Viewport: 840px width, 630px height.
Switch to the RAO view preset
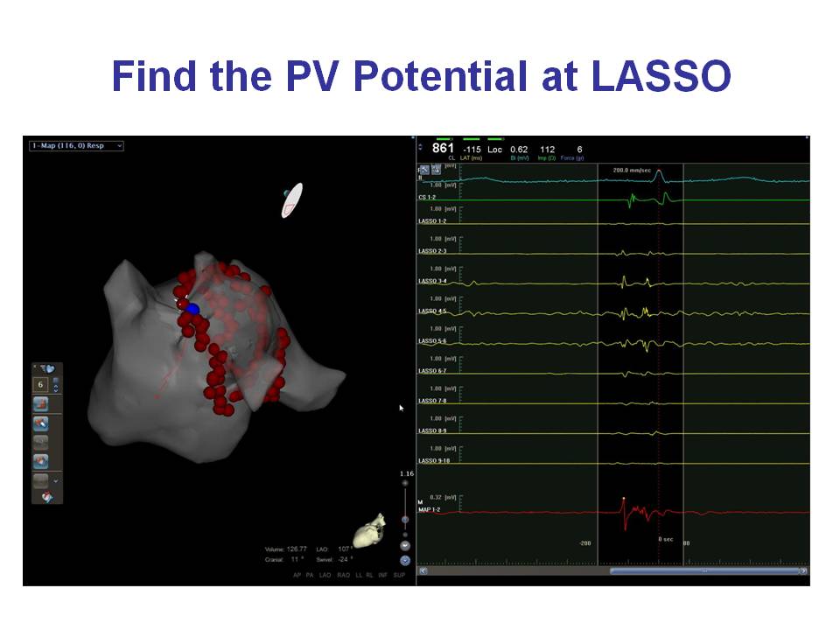344,576
